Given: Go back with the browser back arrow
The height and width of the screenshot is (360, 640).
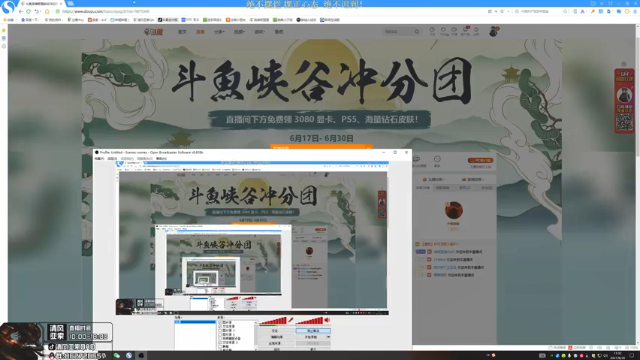Looking at the screenshot, I should point(20,11).
